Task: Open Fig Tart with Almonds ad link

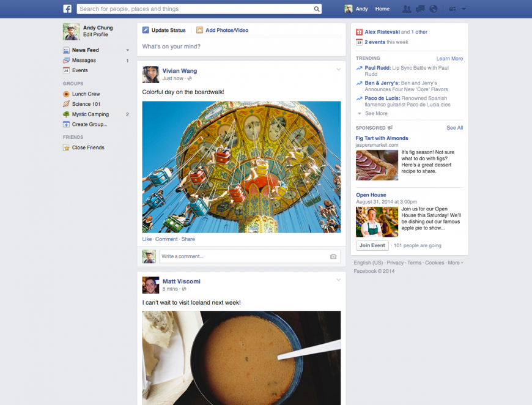Action: tap(382, 138)
